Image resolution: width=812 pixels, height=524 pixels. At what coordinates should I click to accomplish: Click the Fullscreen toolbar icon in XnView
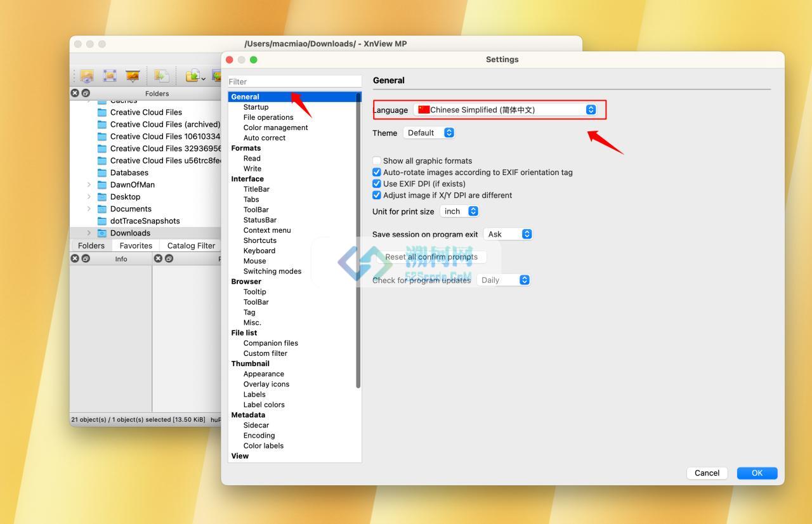(110, 76)
